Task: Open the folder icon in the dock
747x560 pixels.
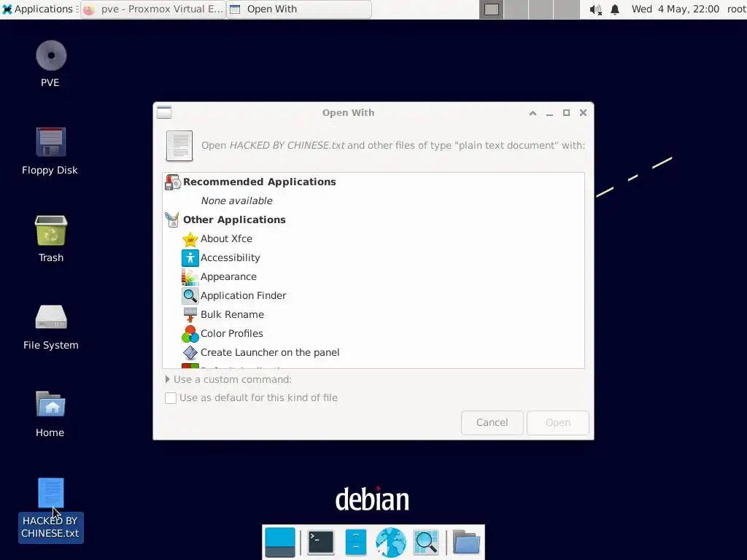Action: pos(466,542)
